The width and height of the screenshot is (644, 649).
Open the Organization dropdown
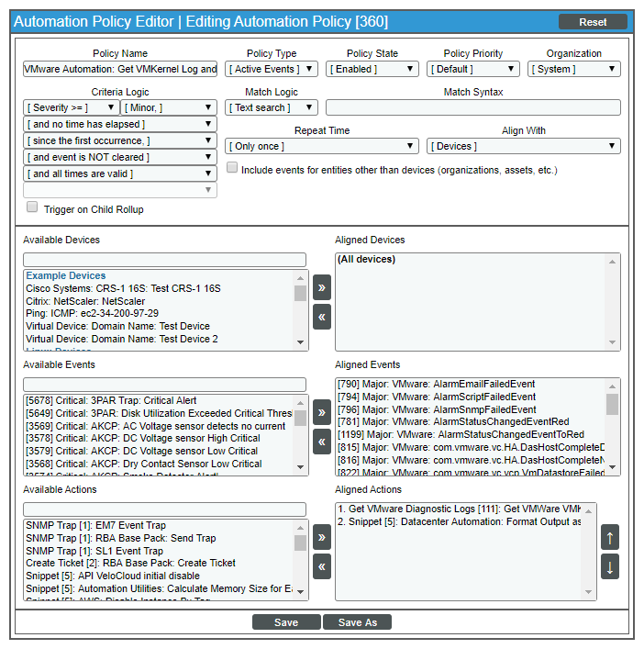[x=574, y=69]
